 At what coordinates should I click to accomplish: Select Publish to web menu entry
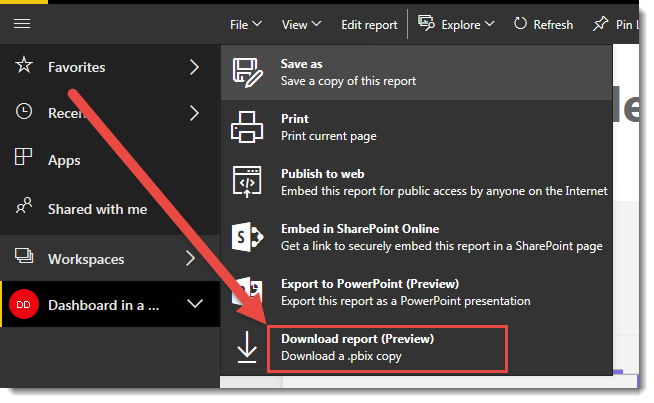[416, 182]
